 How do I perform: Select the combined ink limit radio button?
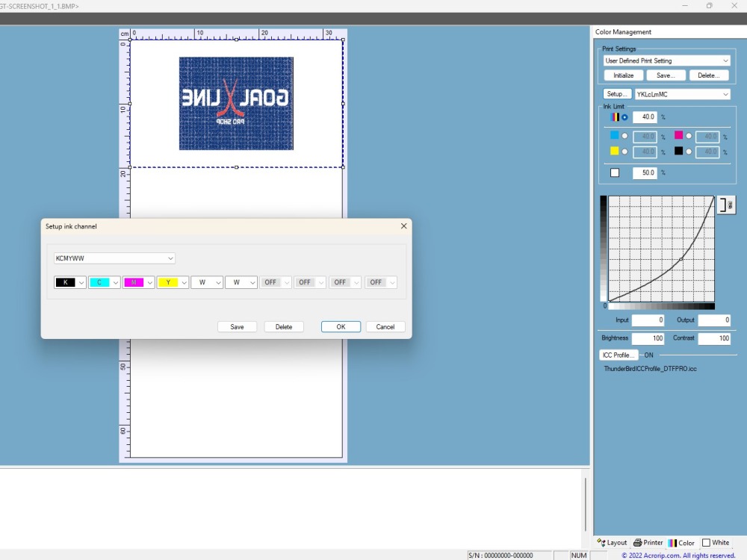tap(624, 117)
